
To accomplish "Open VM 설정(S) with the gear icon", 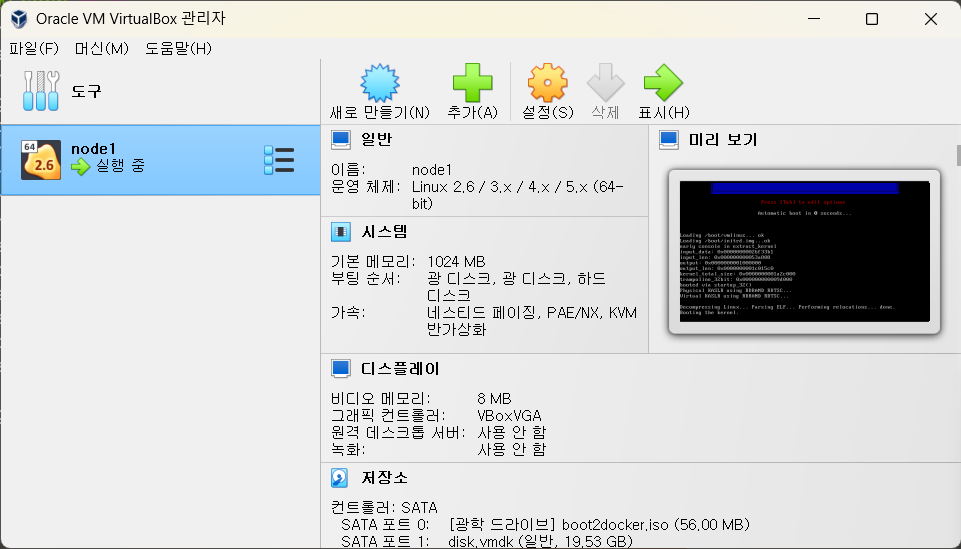I will tap(547, 83).
